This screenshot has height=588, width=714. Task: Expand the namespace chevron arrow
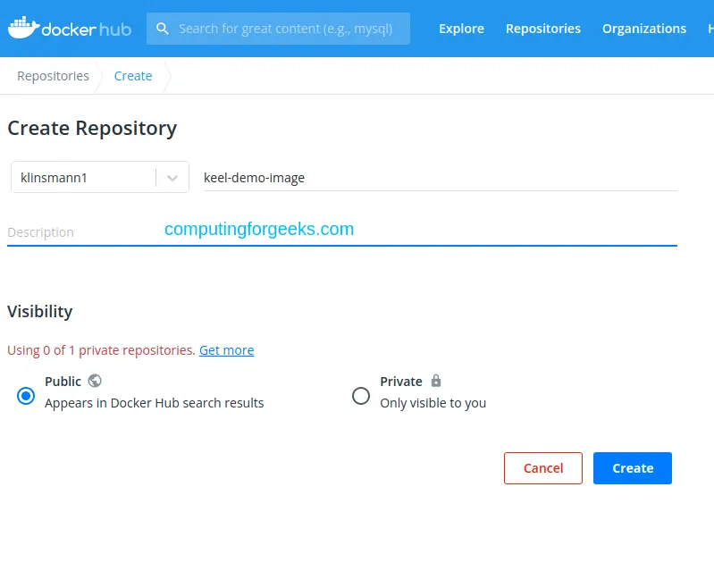(172, 178)
